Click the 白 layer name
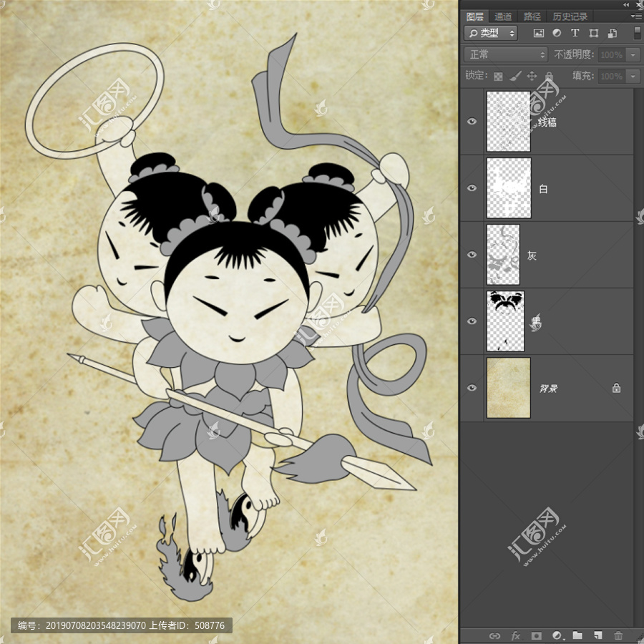Viewport: 644px width, 644px height. pos(543,189)
